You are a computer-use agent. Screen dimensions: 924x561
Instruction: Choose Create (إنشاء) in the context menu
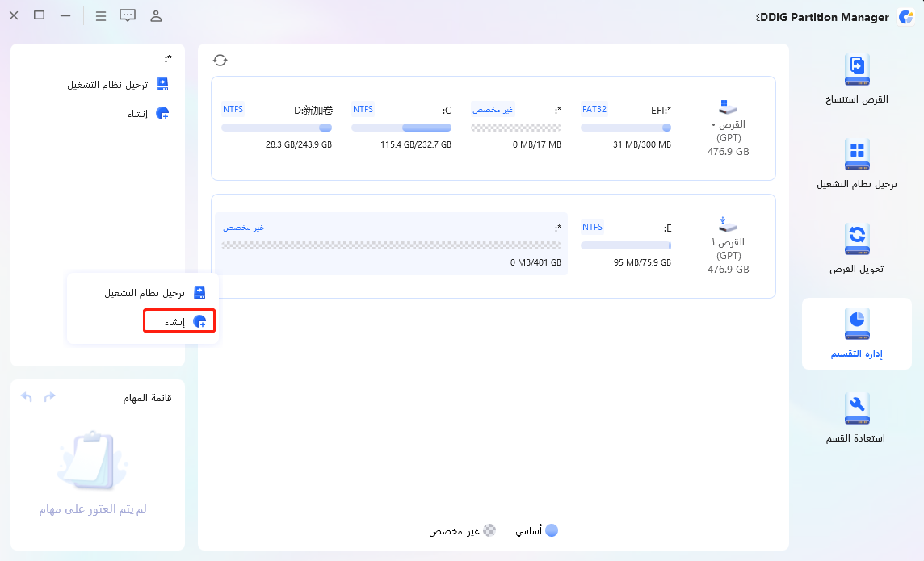[179, 322]
